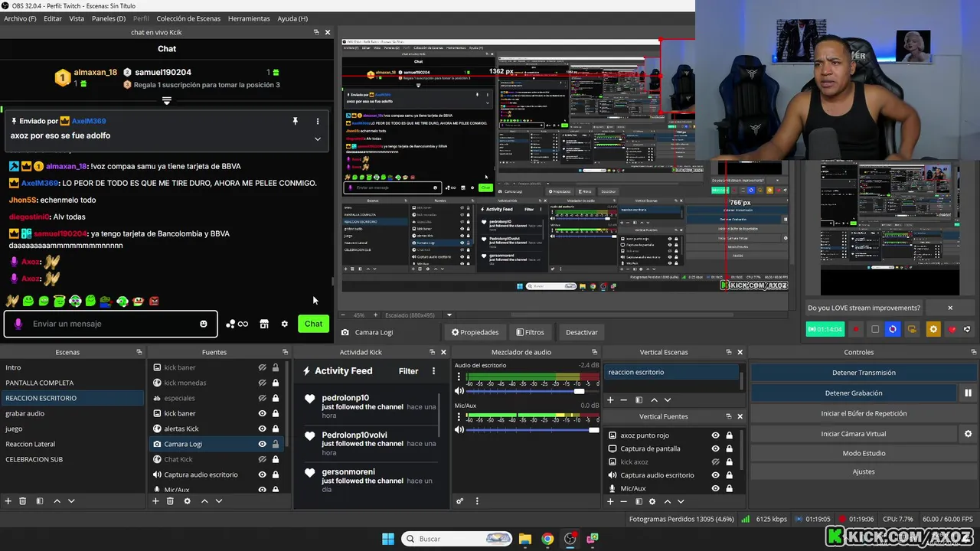Image resolution: width=980 pixels, height=551 pixels.
Task: Add a new source in Fuentes panel
Action: coord(155,501)
